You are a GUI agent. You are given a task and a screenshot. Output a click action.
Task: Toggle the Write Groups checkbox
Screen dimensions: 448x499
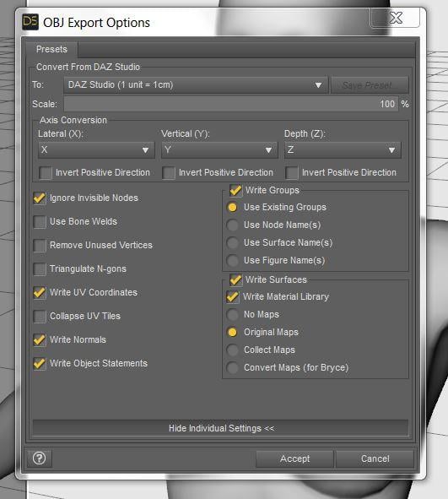pos(235,190)
